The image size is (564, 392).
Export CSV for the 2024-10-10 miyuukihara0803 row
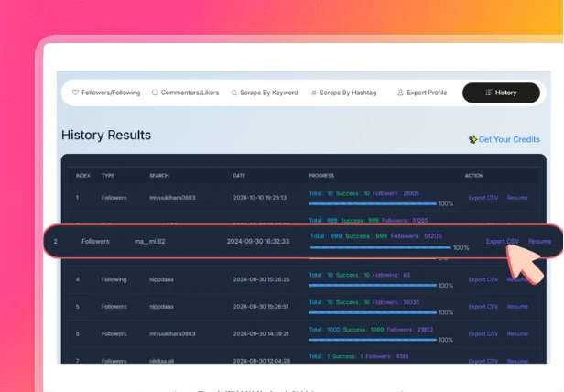pos(483,197)
